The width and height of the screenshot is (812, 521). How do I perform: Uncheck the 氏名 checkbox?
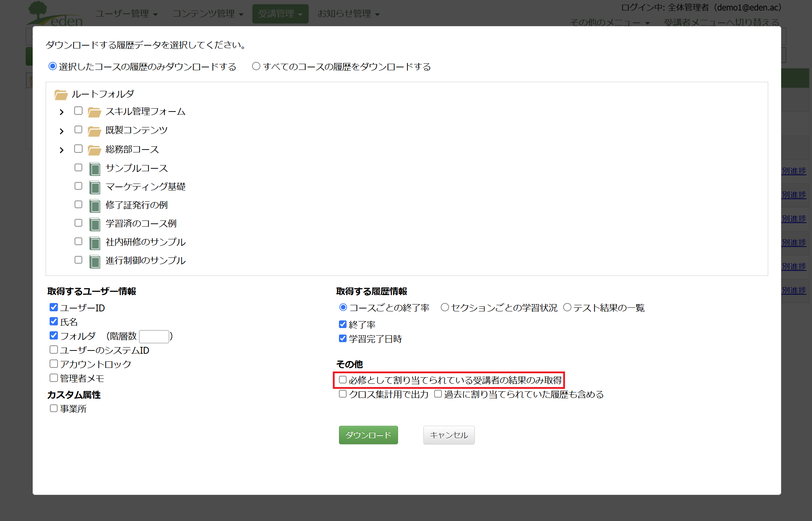click(x=54, y=322)
